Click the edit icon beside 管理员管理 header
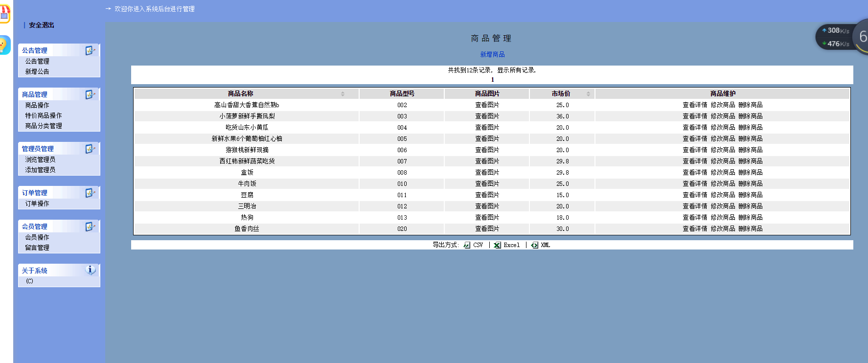 tap(90, 149)
